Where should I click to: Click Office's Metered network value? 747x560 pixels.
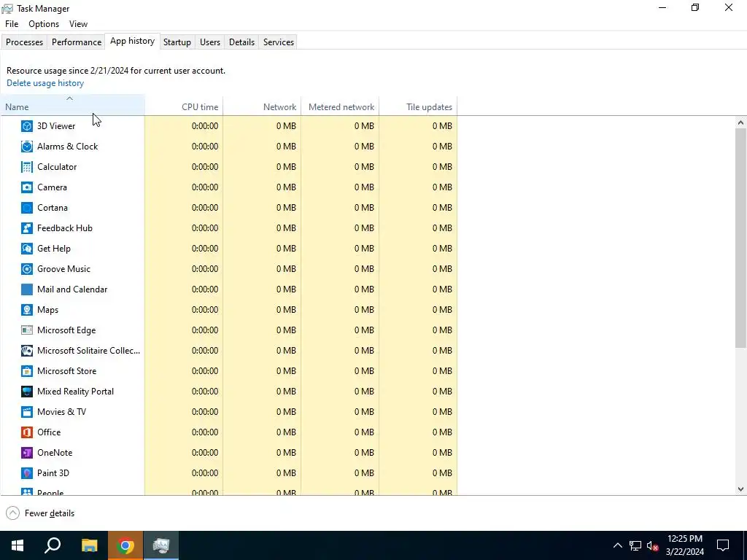click(364, 432)
